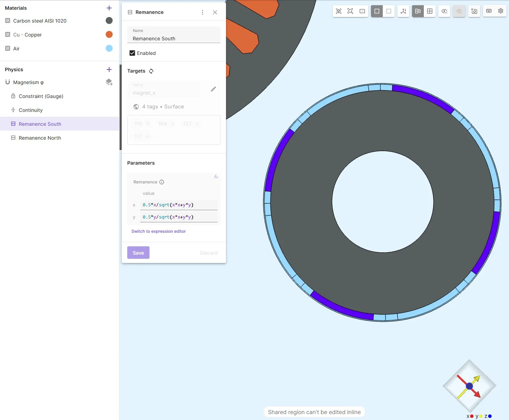The height and width of the screenshot is (420, 509).
Task: Click the plus next to Materials
Action: (x=109, y=8)
